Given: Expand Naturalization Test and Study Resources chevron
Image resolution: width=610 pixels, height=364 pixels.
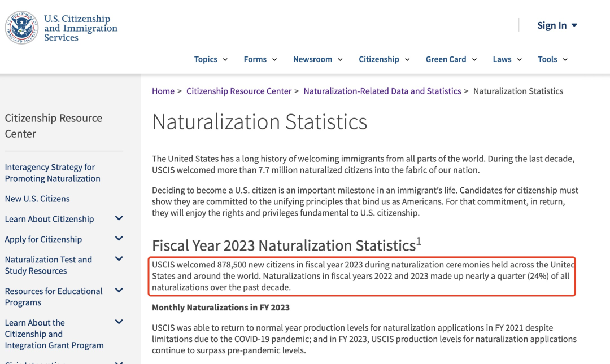Looking at the screenshot, I should coord(119,259).
